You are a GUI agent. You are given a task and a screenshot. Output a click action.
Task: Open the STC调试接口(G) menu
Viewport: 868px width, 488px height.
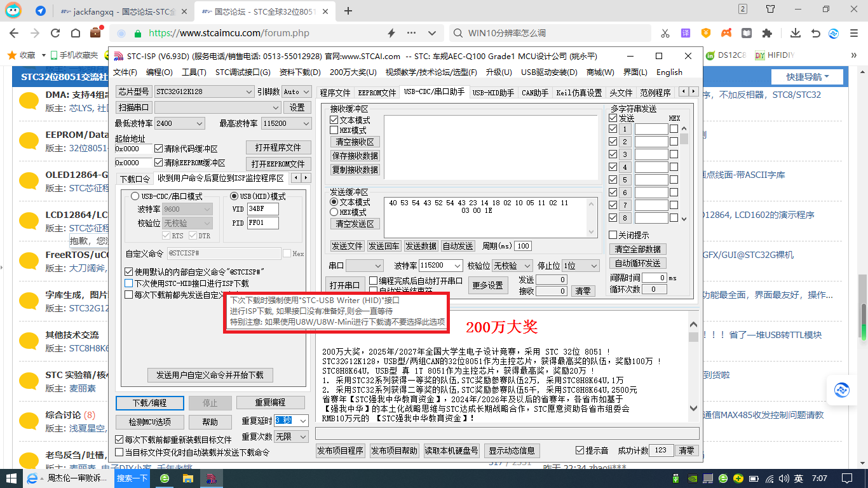coord(243,72)
